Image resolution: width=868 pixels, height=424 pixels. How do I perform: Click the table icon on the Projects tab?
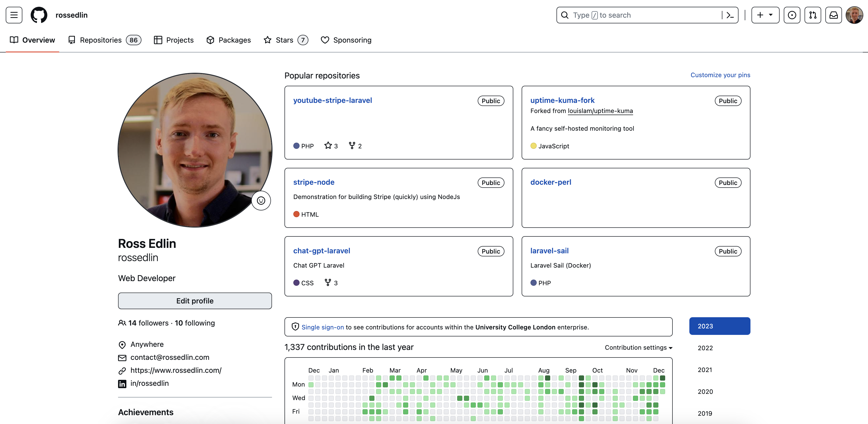tap(158, 40)
